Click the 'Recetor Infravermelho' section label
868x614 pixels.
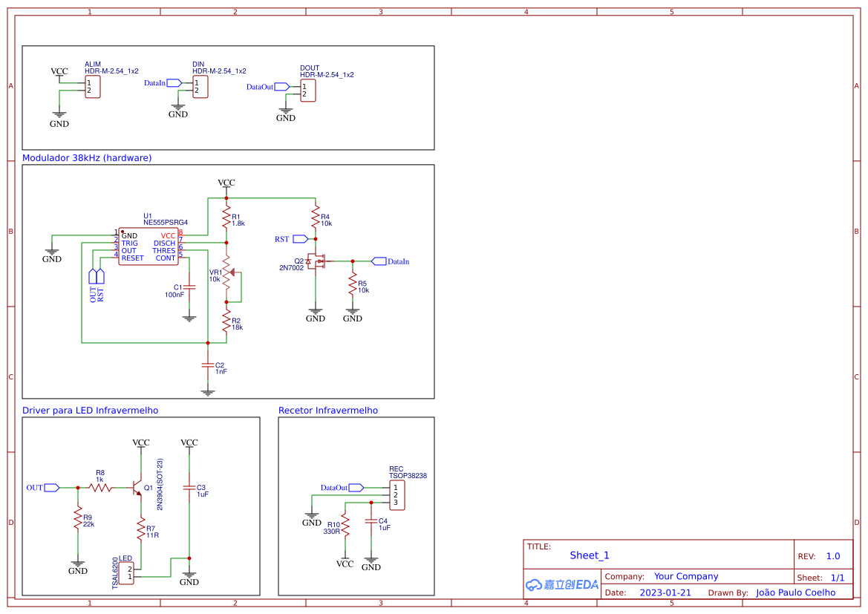[327, 410]
